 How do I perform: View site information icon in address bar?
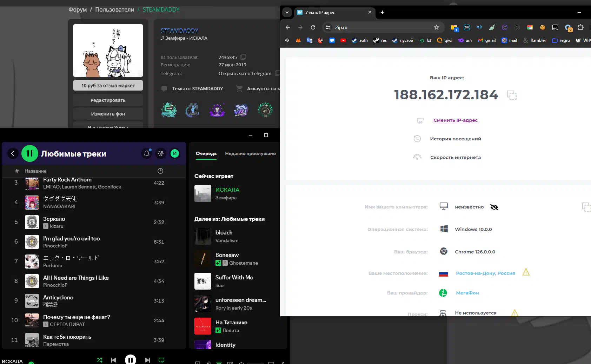click(x=328, y=27)
